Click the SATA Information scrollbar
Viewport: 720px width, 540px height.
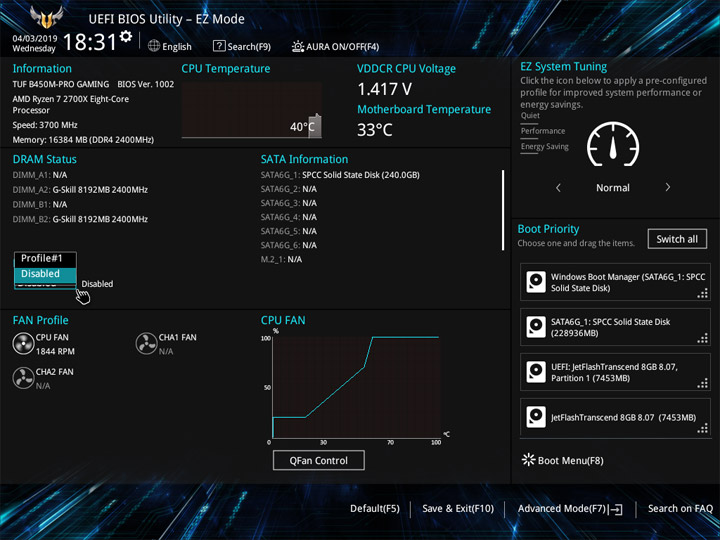point(503,210)
